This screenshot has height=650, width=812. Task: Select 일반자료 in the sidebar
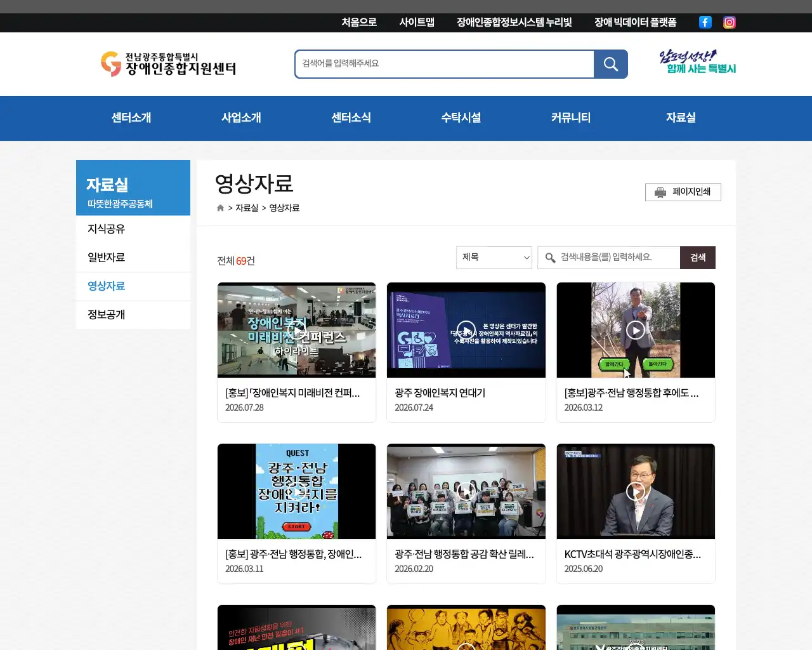tap(133, 258)
